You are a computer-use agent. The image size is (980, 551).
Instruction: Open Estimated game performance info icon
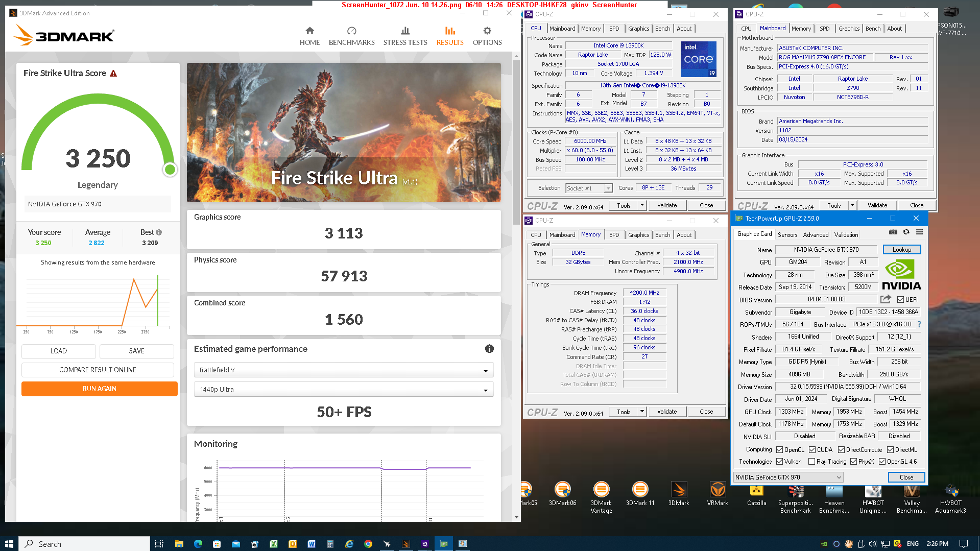click(x=489, y=349)
